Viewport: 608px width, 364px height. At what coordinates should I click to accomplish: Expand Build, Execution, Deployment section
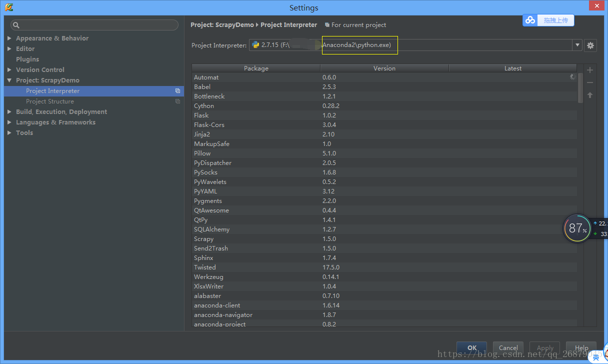pyautogui.click(x=9, y=112)
